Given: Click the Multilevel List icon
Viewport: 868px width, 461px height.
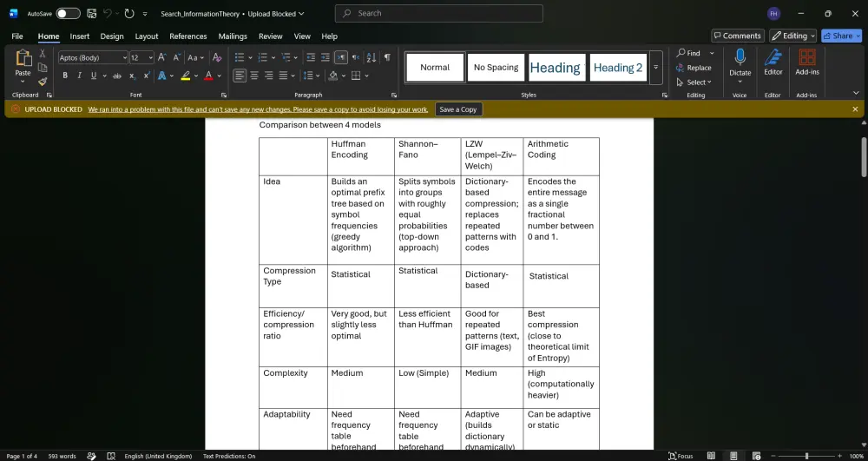Looking at the screenshot, I should coord(286,57).
